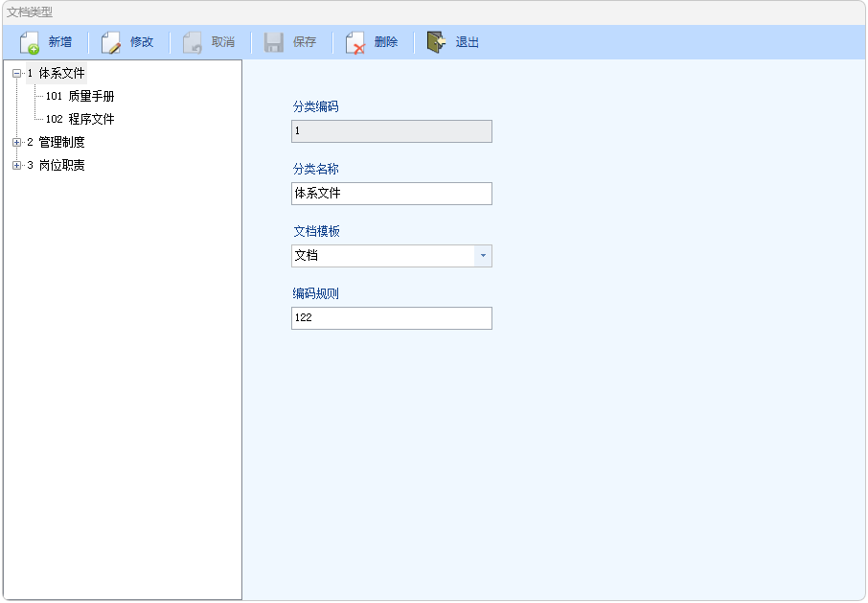This screenshot has width=868, height=603.
Task: Click the 保存 (save) floppy disk icon
Action: tap(273, 42)
